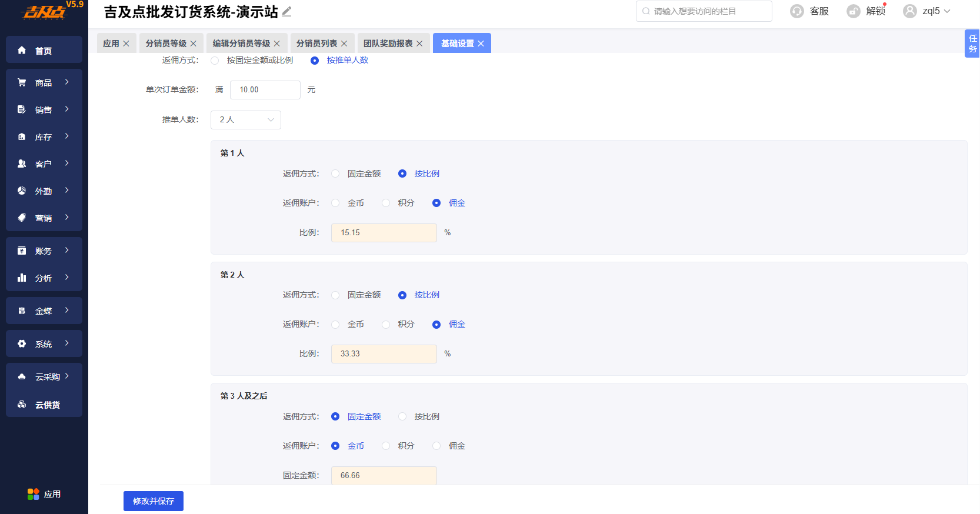980x514 pixels.
Task: Open the 推单人数 dropdown showing 2 人
Action: tap(246, 120)
